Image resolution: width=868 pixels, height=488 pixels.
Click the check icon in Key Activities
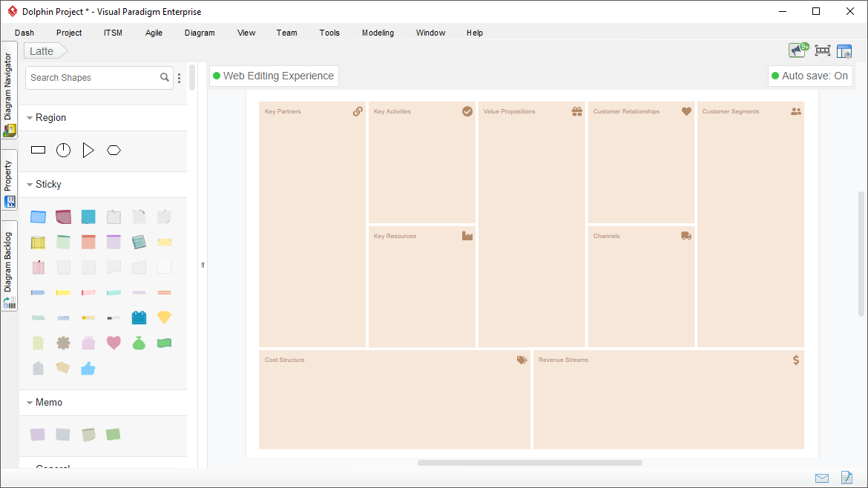tap(468, 111)
